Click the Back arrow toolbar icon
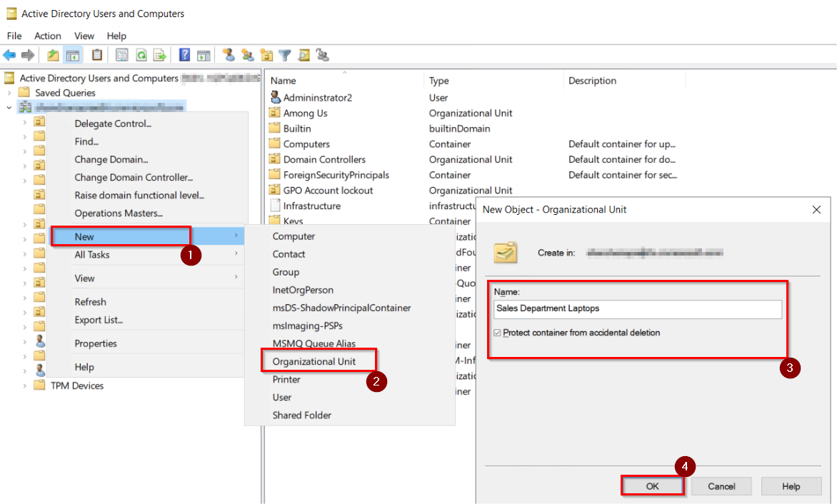Image resolution: width=837 pixels, height=504 pixels. point(9,55)
